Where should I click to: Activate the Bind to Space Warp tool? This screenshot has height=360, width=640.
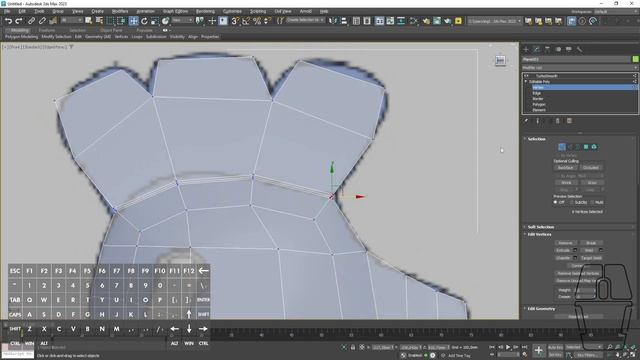[53, 21]
